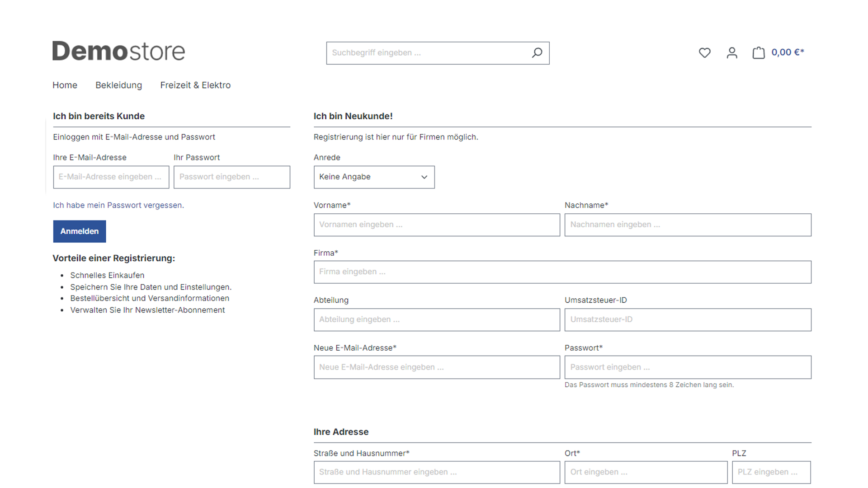868x488 pixels.
Task: Open the shopping cart bag icon
Action: pyautogui.click(x=759, y=53)
